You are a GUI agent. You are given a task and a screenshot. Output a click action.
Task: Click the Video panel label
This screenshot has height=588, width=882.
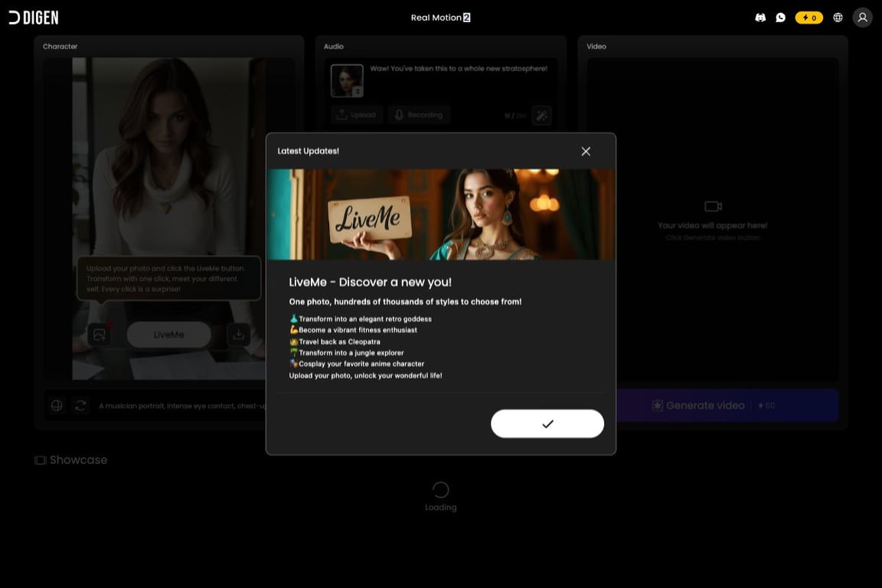click(596, 47)
